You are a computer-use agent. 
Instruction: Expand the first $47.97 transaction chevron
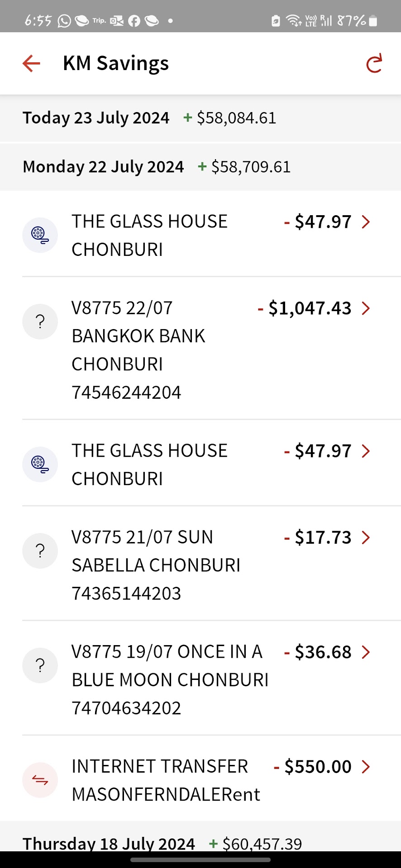click(366, 222)
